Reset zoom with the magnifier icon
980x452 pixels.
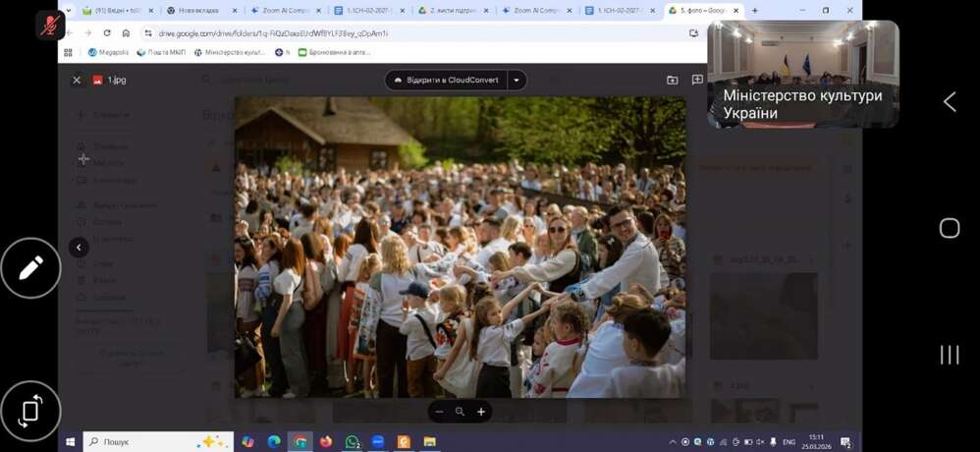tap(460, 412)
